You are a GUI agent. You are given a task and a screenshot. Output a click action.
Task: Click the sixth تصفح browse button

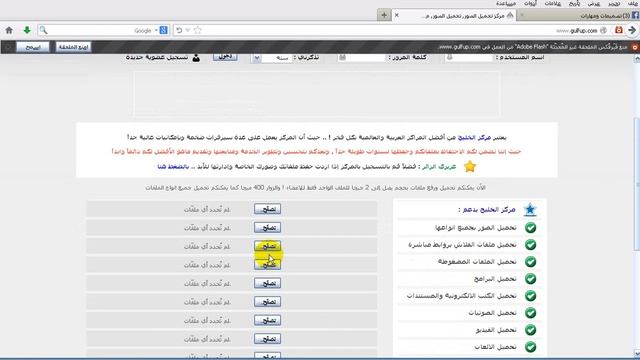click(x=267, y=302)
